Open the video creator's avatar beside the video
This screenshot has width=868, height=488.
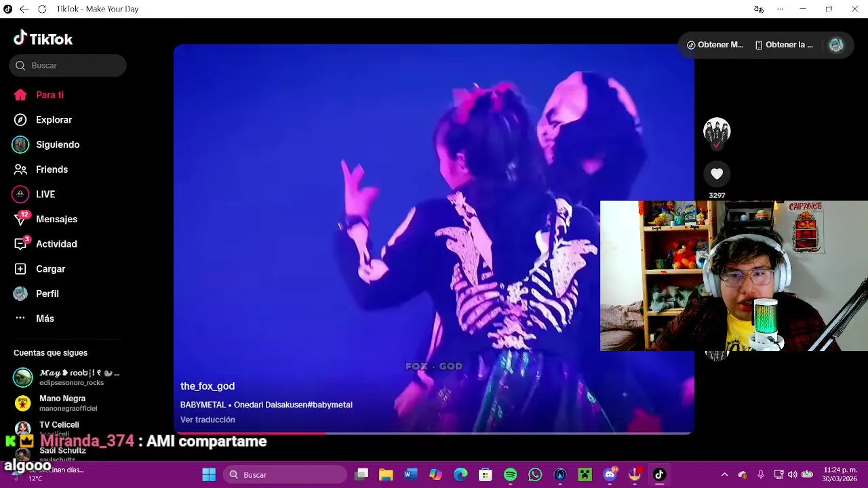point(717,131)
